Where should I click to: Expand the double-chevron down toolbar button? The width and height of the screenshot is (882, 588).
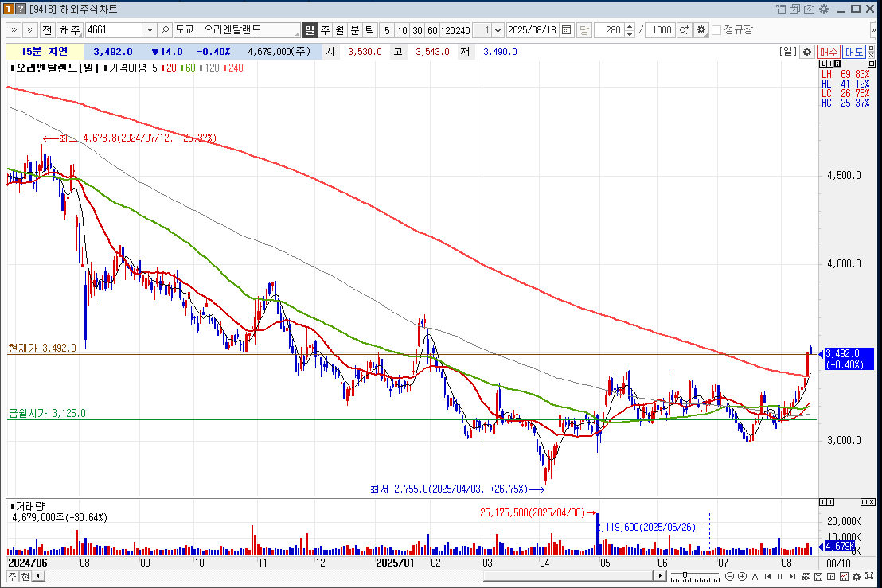click(x=29, y=30)
